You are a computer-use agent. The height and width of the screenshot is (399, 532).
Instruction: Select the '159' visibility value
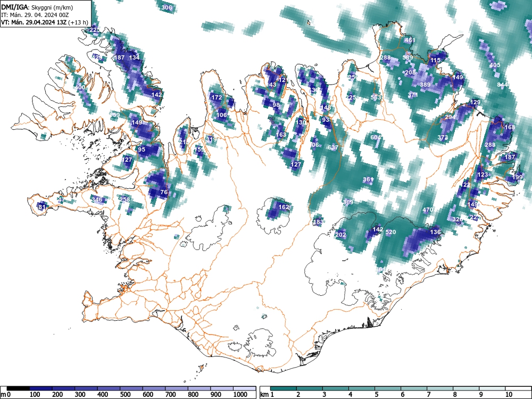(x=199, y=149)
